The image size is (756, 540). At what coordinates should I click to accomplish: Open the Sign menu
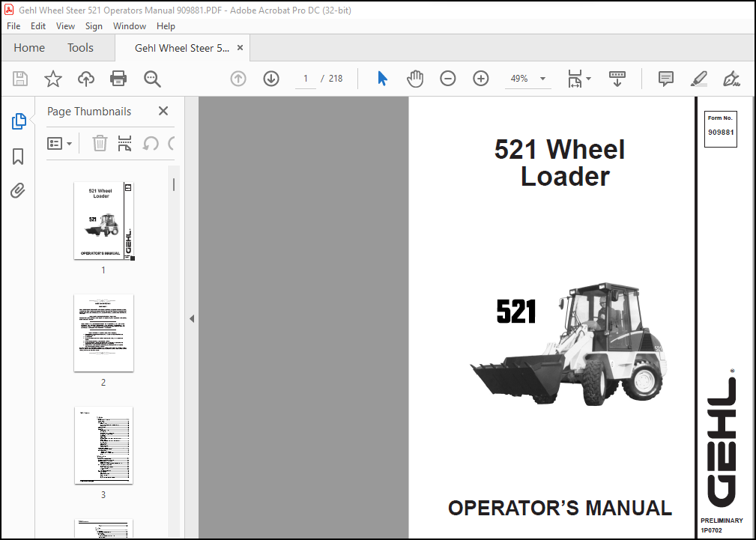[94, 26]
